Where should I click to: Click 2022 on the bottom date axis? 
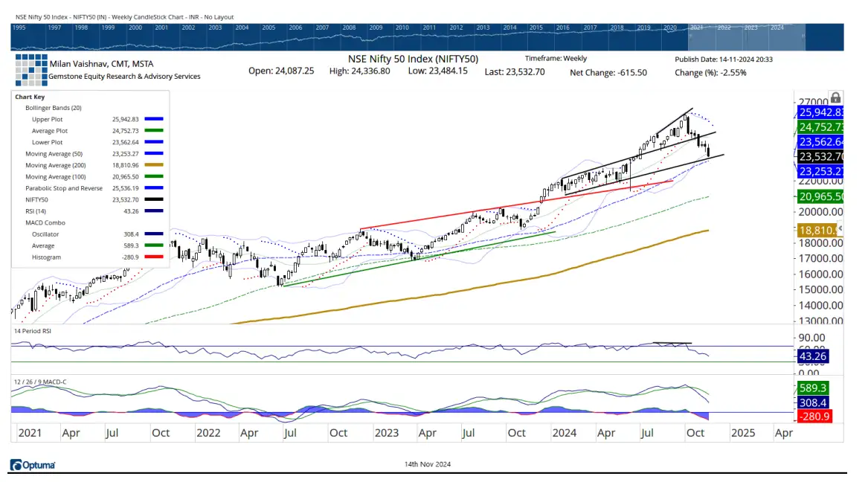208,433
